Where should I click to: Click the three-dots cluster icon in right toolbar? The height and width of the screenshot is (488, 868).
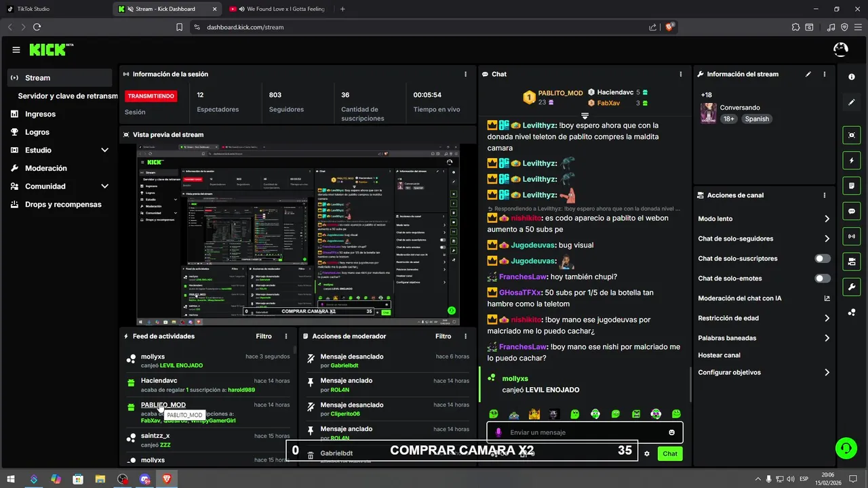pyautogui.click(x=852, y=312)
